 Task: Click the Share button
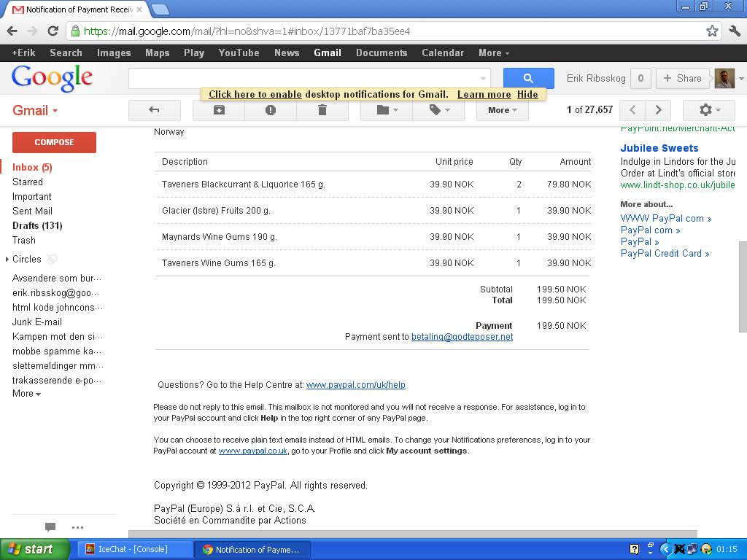[683, 78]
